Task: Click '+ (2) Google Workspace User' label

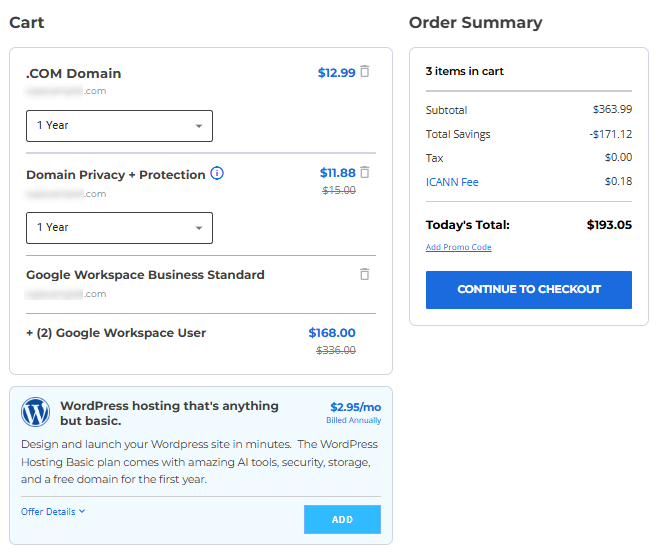Action: [116, 333]
